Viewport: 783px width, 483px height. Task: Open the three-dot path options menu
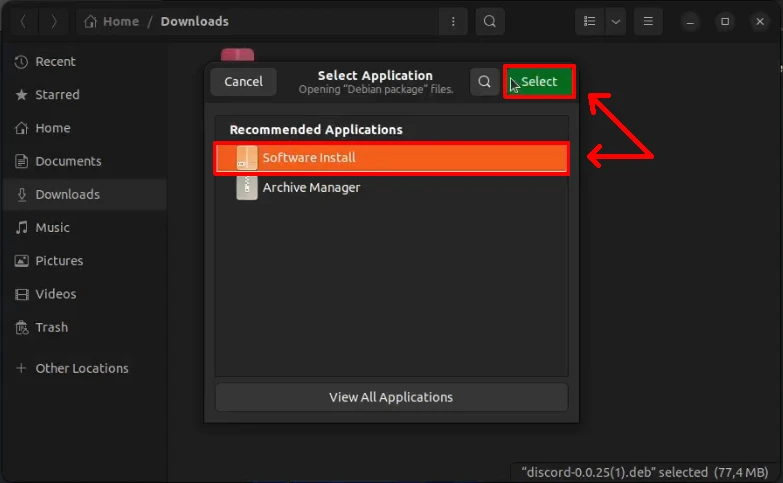coord(453,21)
